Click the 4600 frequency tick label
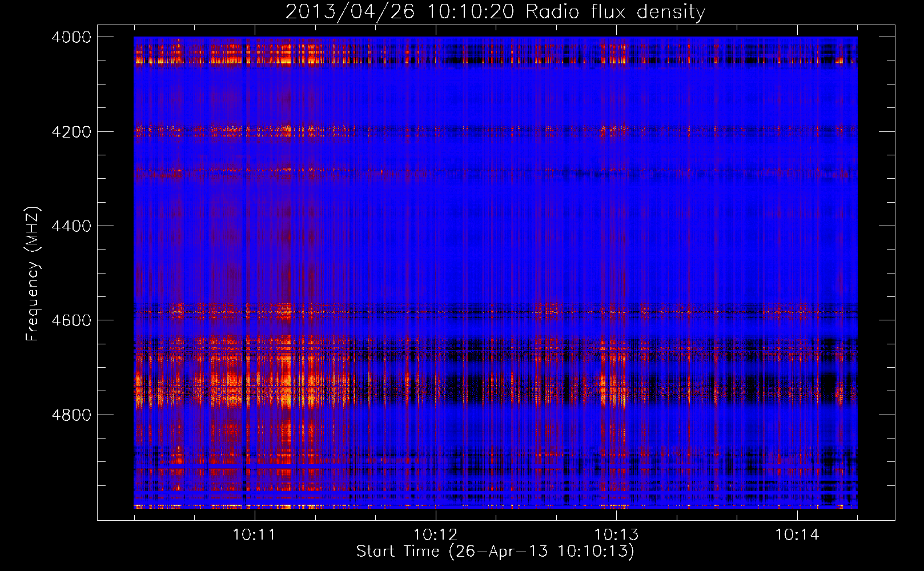 pos(71,320)
